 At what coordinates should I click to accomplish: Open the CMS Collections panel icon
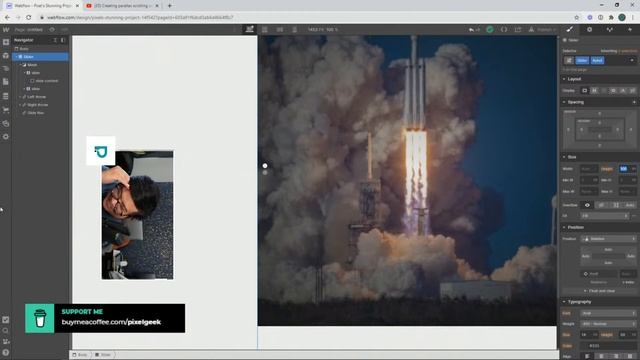click(x=6, y=96)
